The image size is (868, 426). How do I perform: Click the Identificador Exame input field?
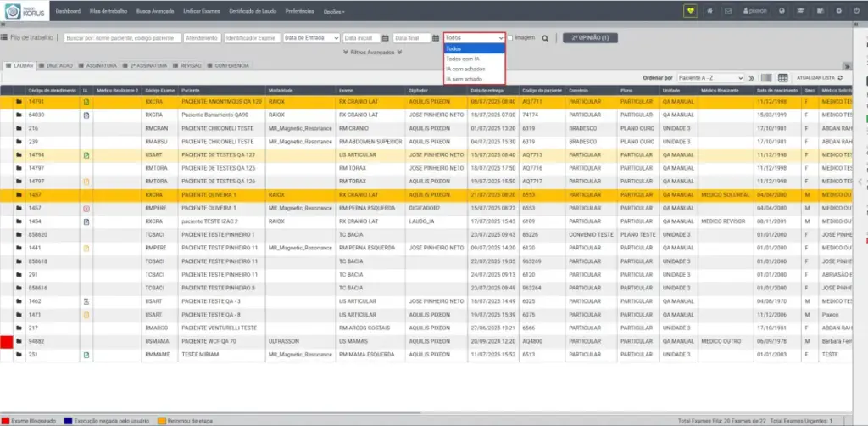click(253, 38)
